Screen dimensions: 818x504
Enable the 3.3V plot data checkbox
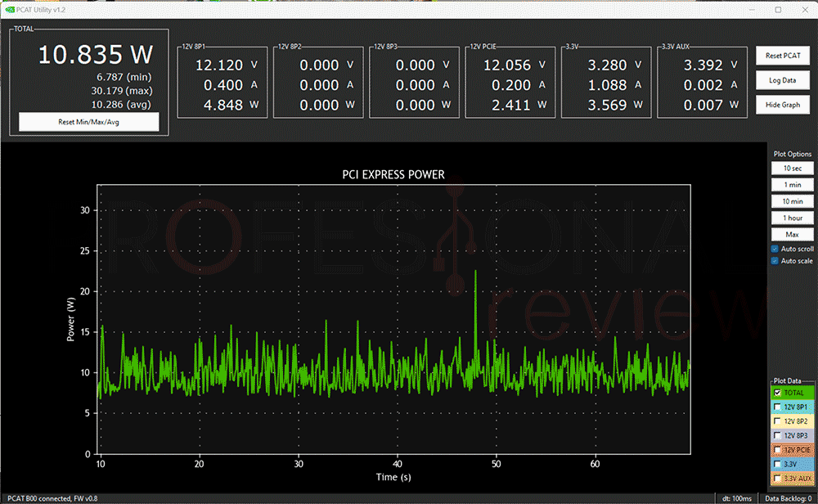tap(777, 464)
